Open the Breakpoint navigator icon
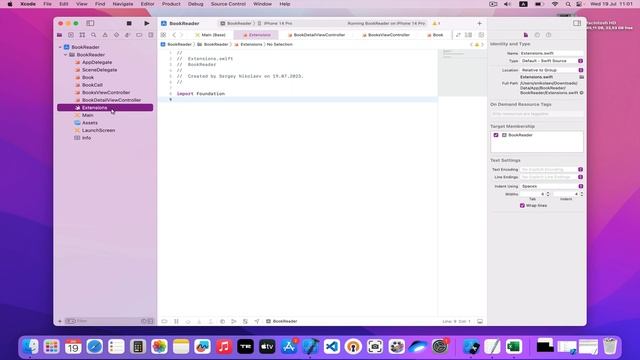Screen dimensions: 640x360 (139, 35)
